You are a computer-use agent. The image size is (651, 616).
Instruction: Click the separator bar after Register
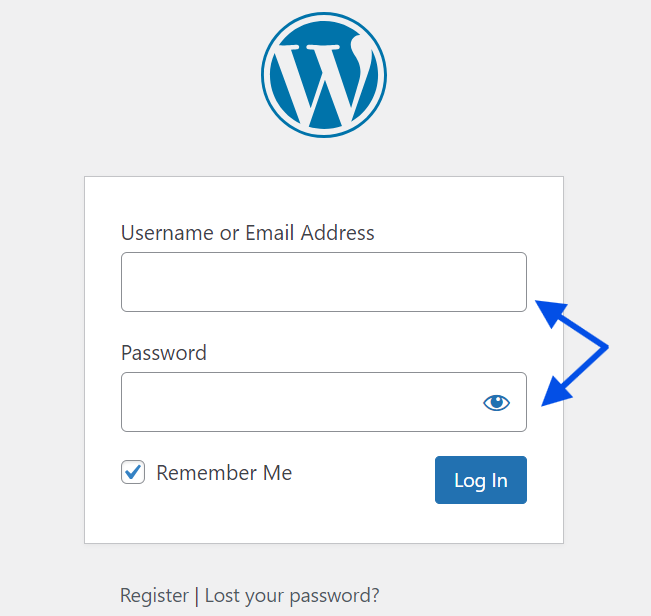pyautogui.click(x=196, y=596)
